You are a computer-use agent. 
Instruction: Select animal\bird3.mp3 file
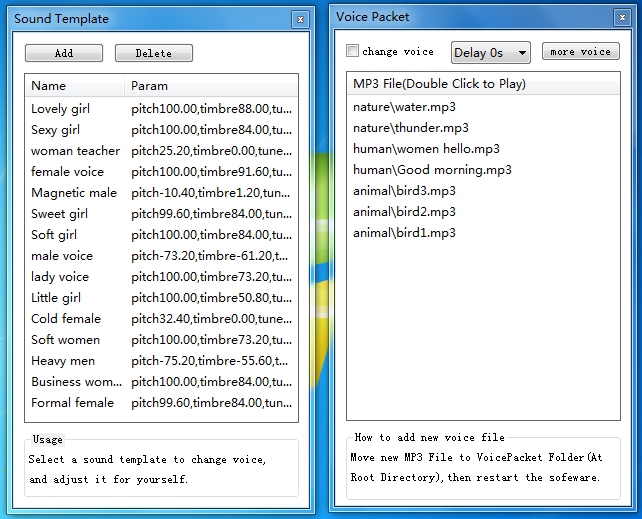(483, 191)
